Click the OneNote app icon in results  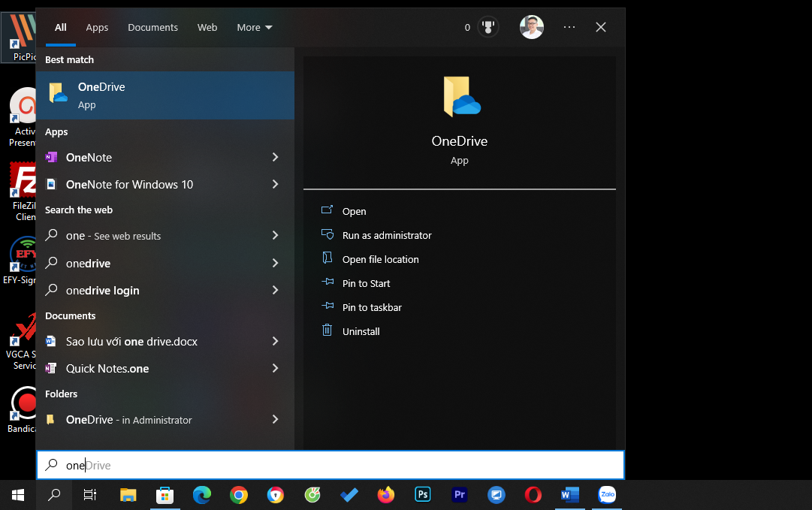(51, 158)
